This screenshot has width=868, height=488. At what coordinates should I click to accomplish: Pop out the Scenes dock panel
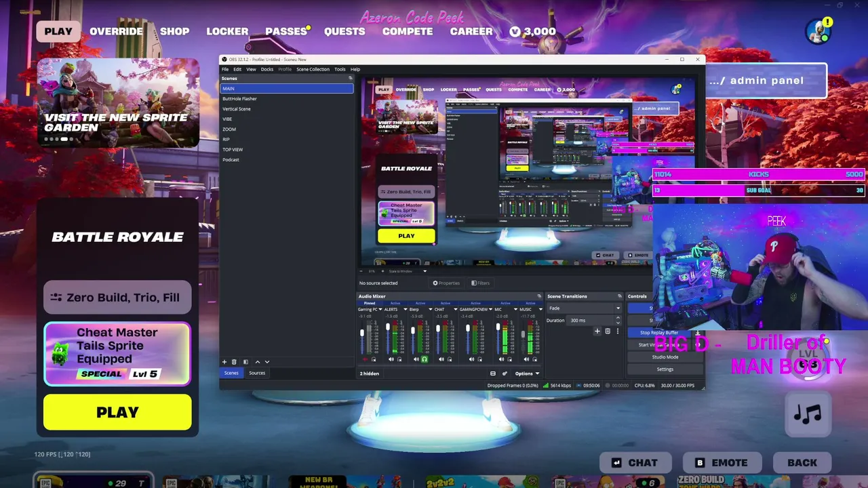(351, 79)
